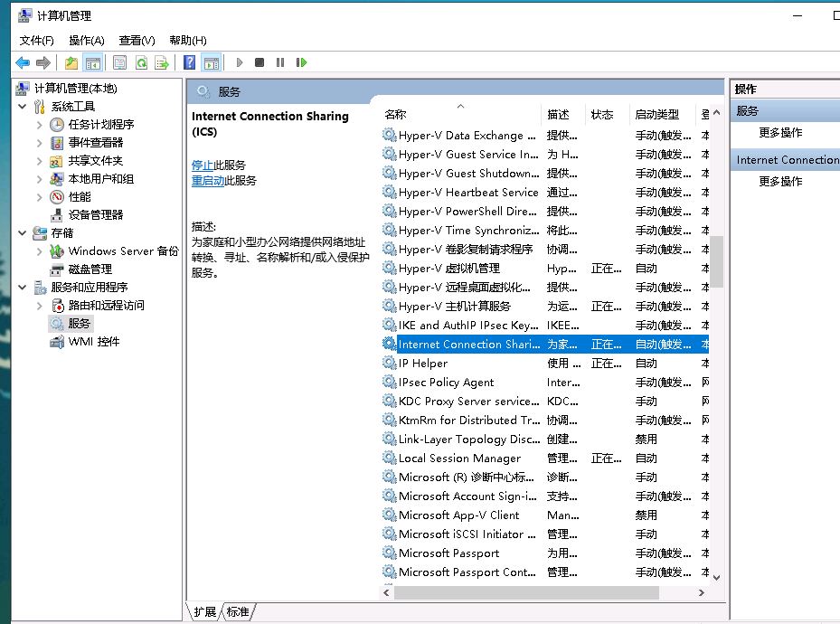Select 任务计划程序 in the tree
The width and height of the screenshot is (840, 624).
click(101, 124)
